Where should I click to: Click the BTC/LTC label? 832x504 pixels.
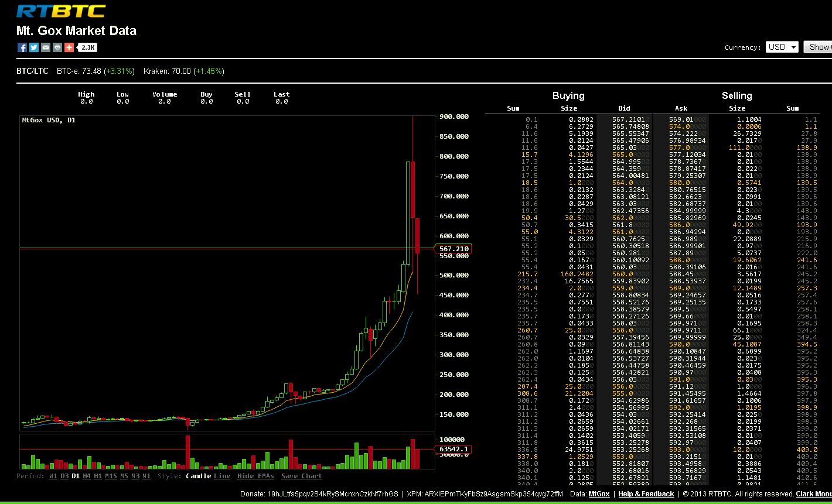tap(32, 71)
